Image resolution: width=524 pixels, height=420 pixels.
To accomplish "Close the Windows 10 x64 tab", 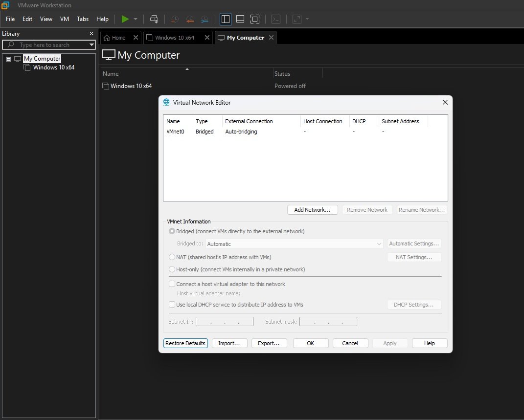I will 207,38.
